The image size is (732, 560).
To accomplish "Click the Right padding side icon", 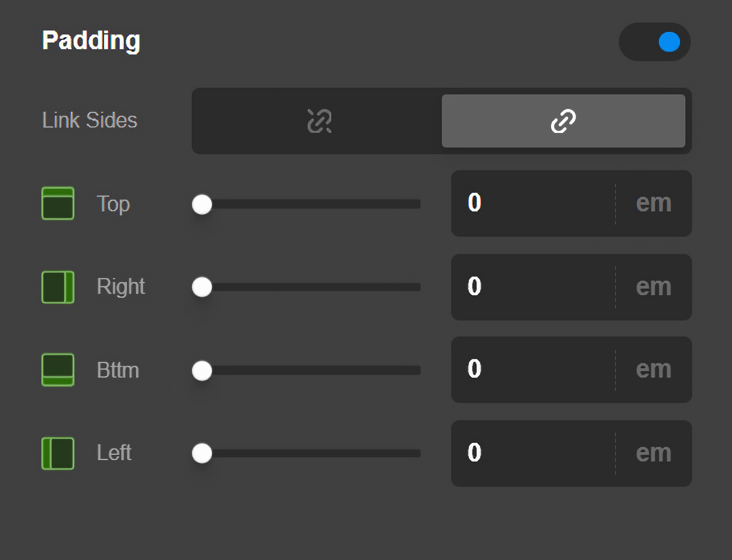I will point(58,287).
